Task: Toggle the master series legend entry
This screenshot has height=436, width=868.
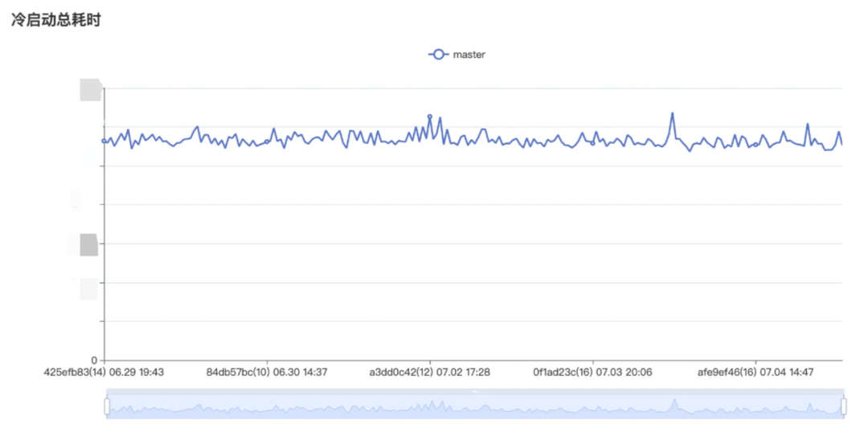Action: pos(457,54)
